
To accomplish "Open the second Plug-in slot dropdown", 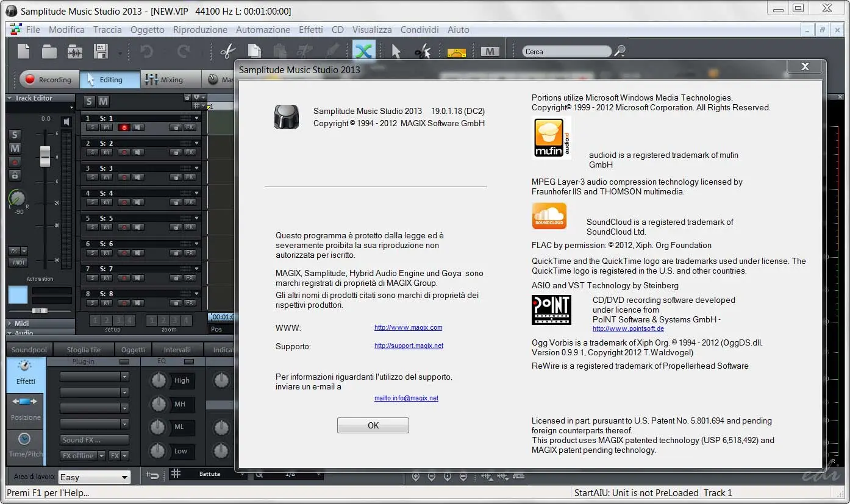I will [x=125, y=392].
